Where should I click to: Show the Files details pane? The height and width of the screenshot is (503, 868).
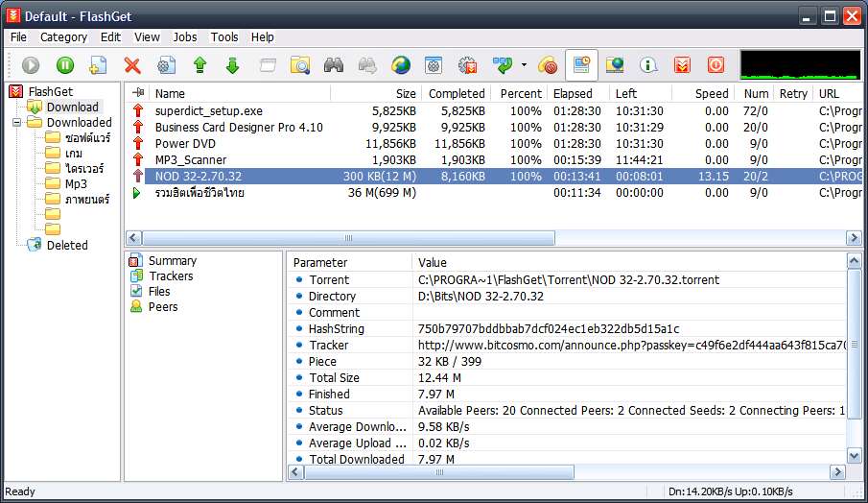tap(159, 292)
